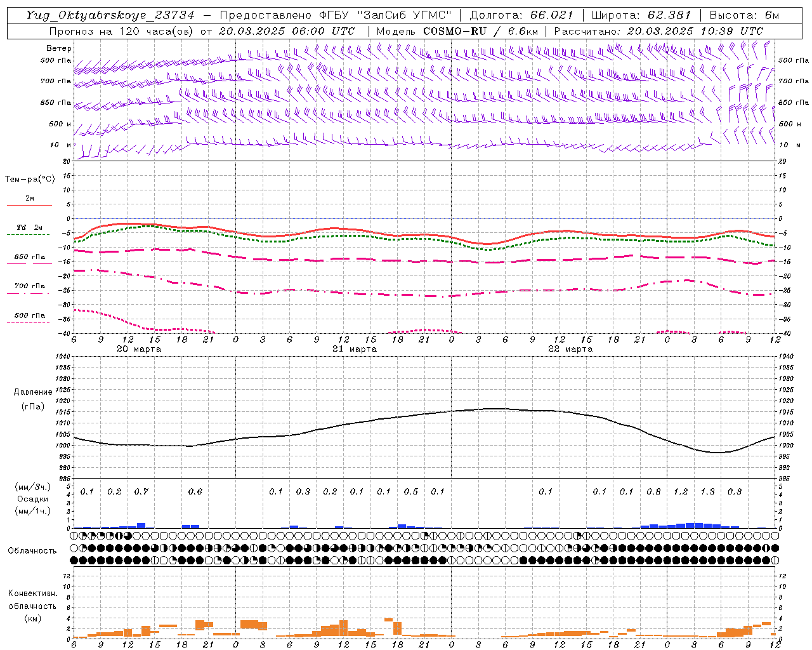Select the longitude value 66.021 in header

click(x=552, y=15)
